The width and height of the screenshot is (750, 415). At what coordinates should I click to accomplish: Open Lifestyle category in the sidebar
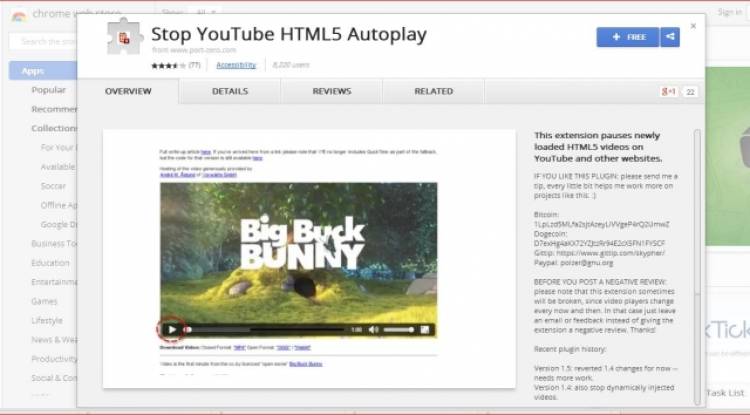pos(47,320)
